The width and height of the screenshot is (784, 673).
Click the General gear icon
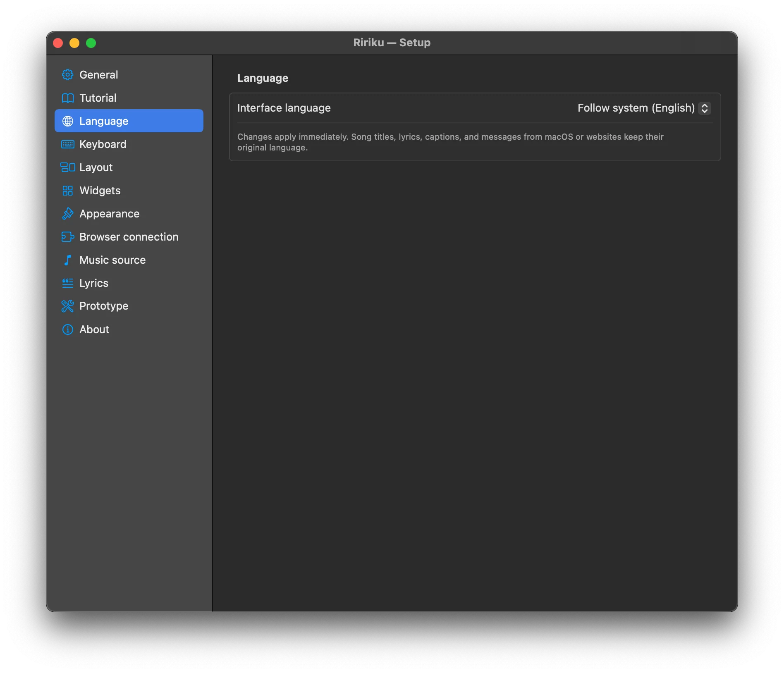pyautogui.click(x=67, y=75)
